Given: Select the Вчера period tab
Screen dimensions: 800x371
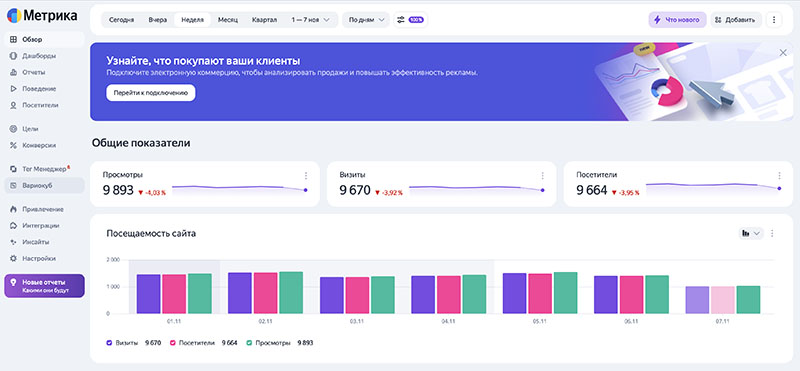Looking at the screenshot, I should click(x=158, y=20).
